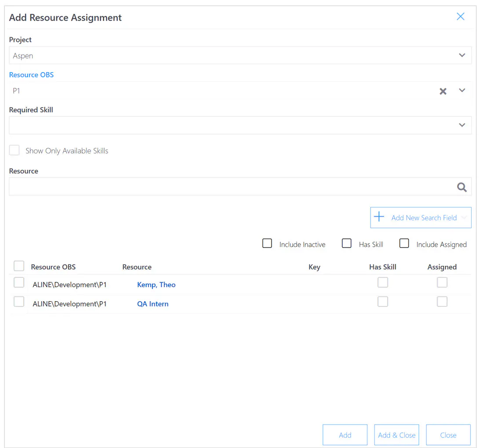The height and width of the screenshot is (448, 479).
Task: Open the Kemp, Theo resource link
Action: [156, 284]
